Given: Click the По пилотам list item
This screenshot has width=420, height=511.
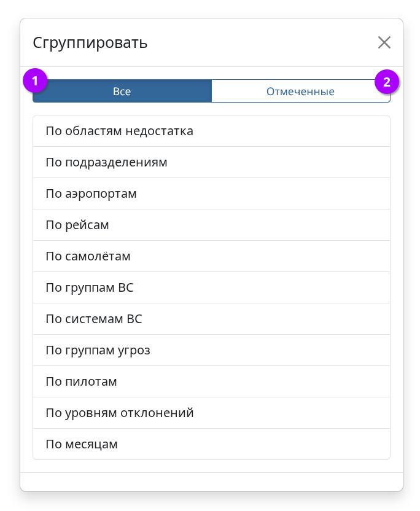Looking at the screenshot, I should point(211,381).
